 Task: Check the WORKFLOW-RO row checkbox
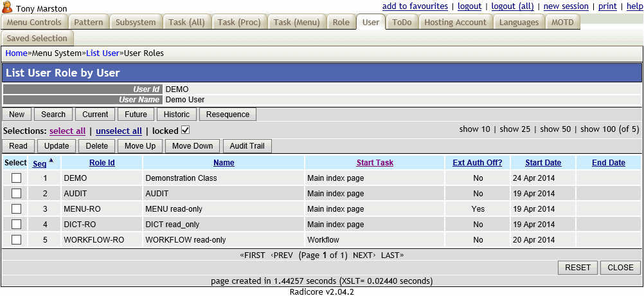[x=17, y=239]
